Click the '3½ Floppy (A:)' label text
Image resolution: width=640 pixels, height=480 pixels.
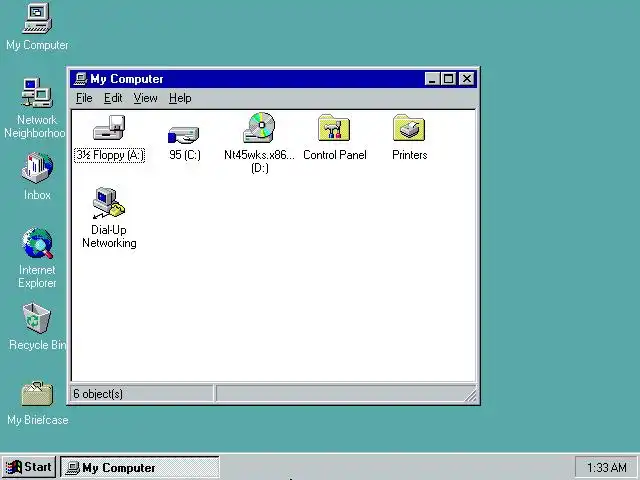click(109, 155)
